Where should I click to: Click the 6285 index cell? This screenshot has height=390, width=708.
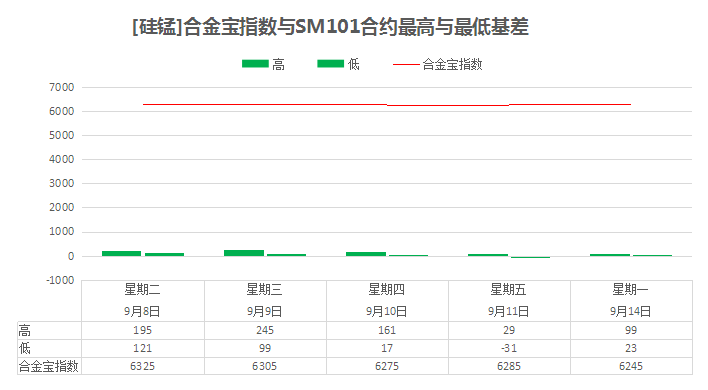point(509,366)
